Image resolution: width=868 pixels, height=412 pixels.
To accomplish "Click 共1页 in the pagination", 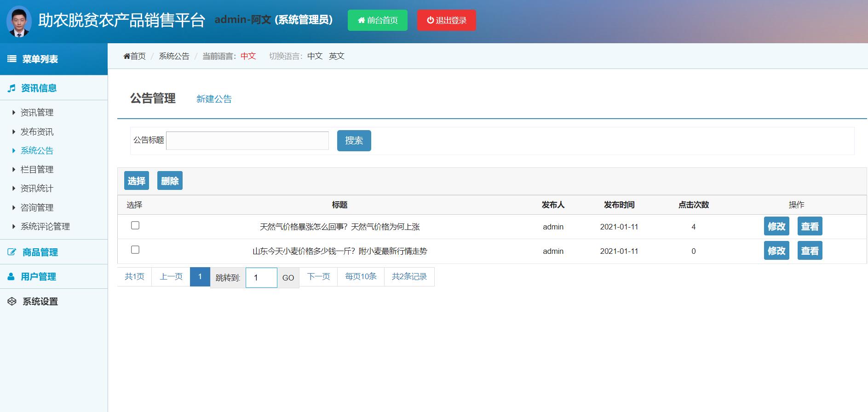I will (x=134, y=276).
